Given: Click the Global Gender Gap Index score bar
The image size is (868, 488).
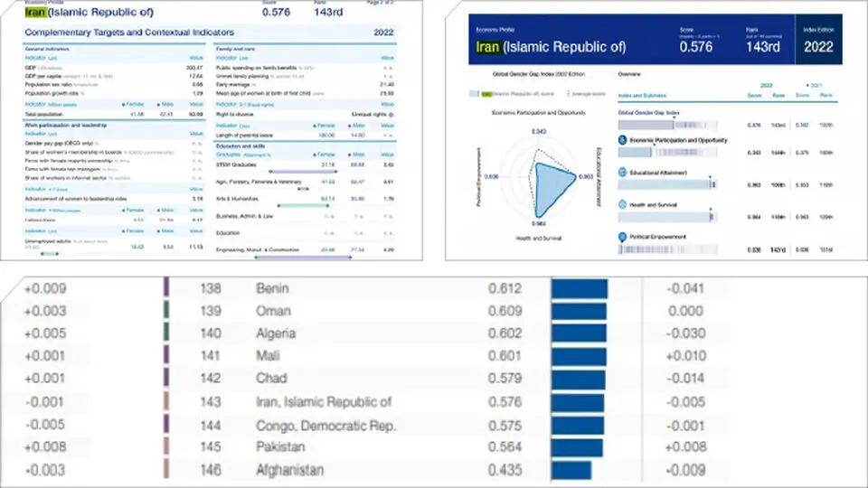Looking at the screenshot, I should 667,125.
